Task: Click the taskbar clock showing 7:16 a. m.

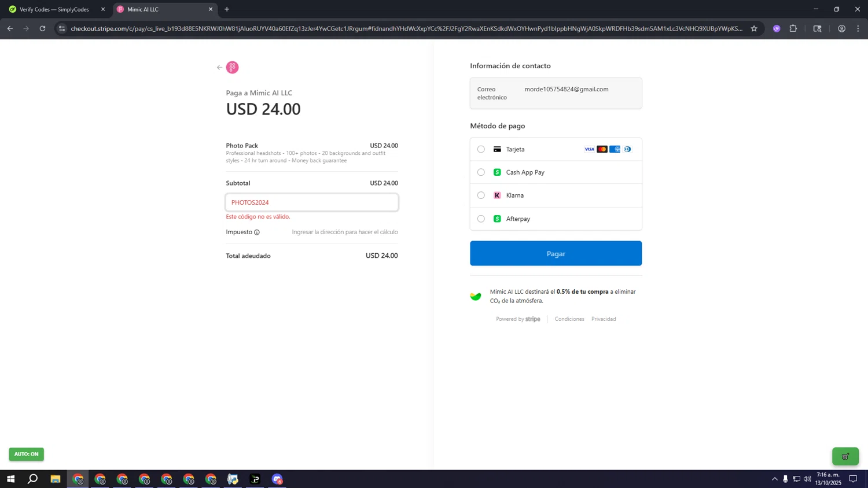Action: (828, 479)
